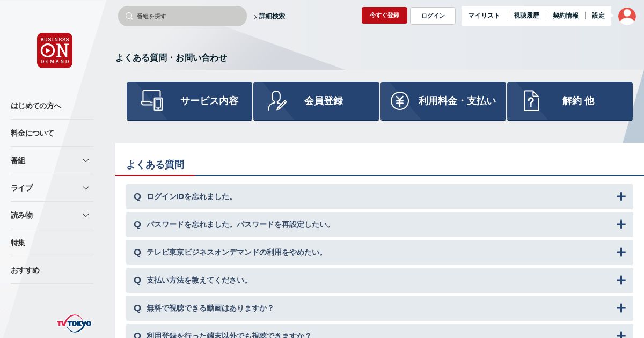Select the 利用料金・支払い category tab

point(443,101)
